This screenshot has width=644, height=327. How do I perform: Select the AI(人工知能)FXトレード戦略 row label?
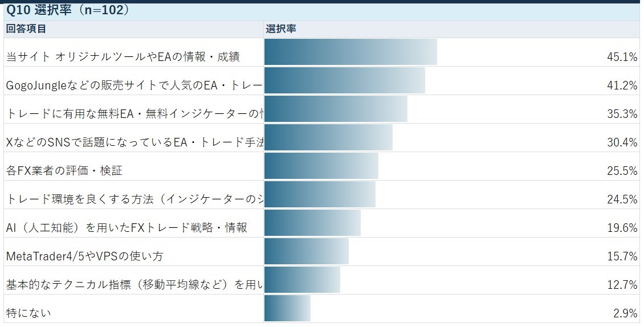click(x=127, y=227)
